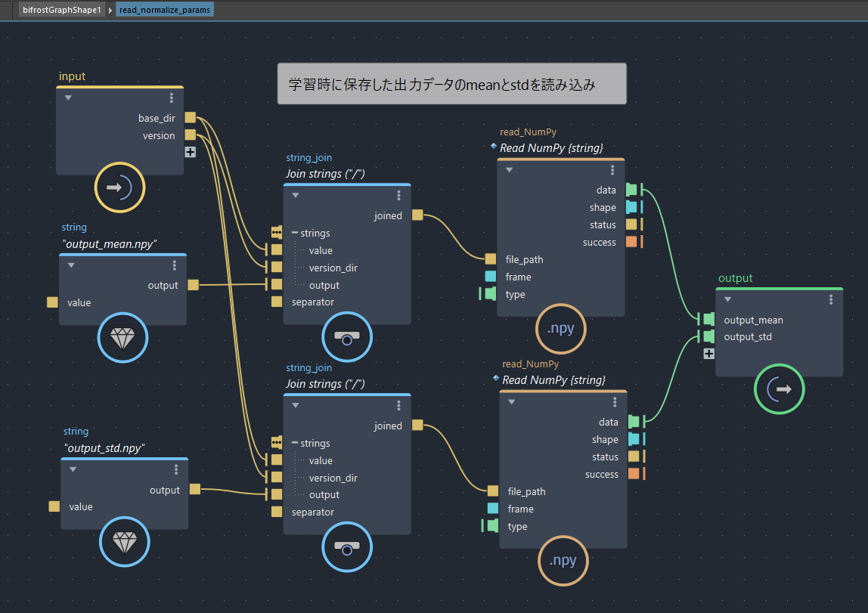
Task: Collapse strings group in upper string_join
Action: pyautogui.click(x=295, y=233)
